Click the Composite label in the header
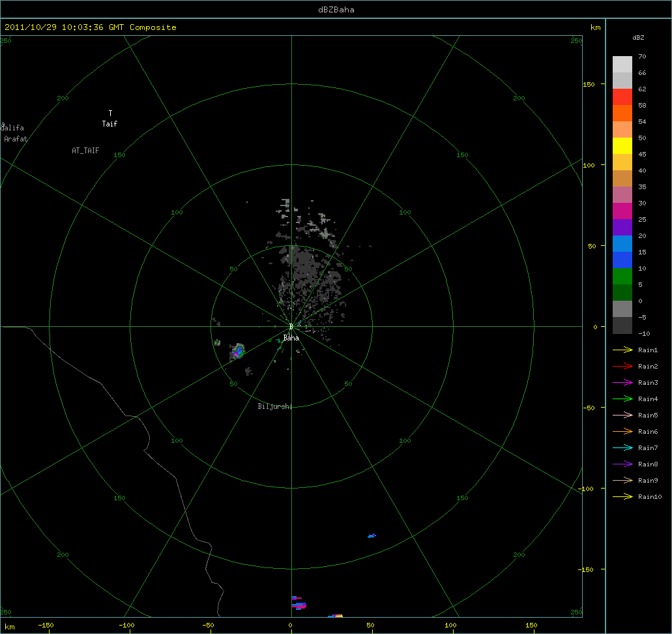Screen dimensions: 672x634 coord(153,27)
